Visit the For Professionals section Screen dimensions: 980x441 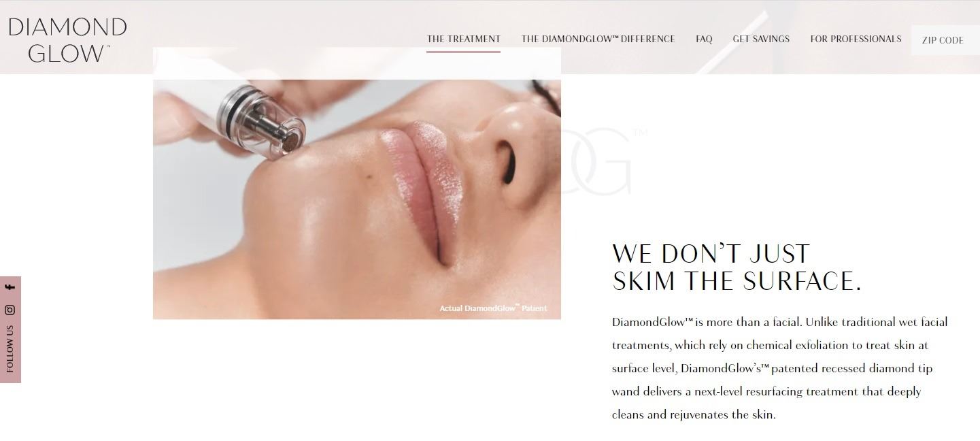click(x=856, y=39)
